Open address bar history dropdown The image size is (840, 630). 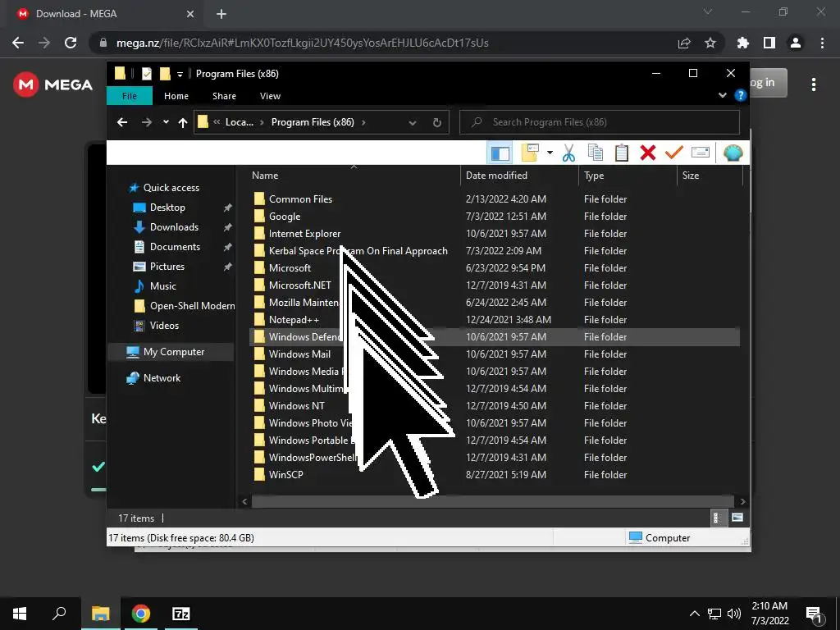click(413, 123)
